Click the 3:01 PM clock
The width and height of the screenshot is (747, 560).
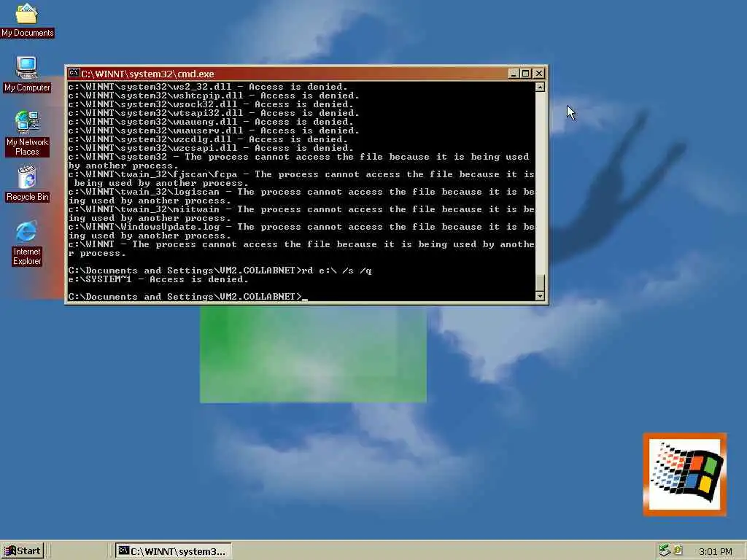[715, 551]
